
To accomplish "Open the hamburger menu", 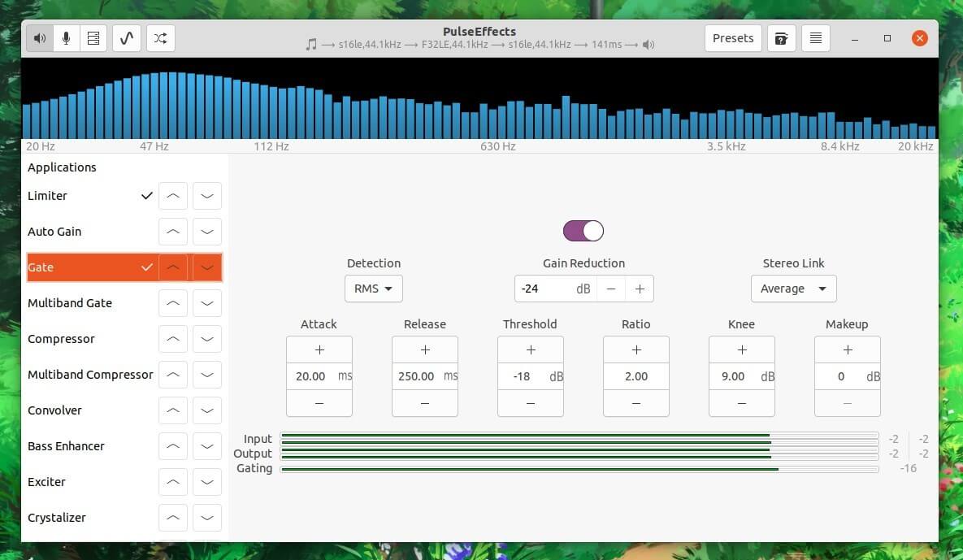I will (815, 37).
